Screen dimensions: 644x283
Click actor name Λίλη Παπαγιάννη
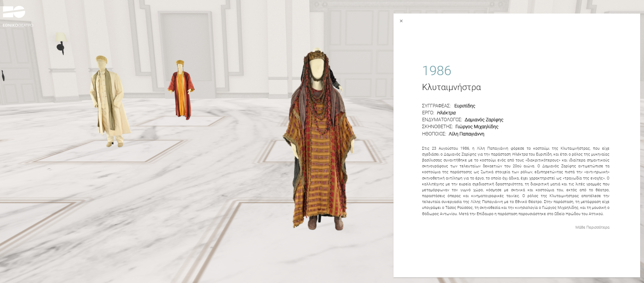pyautogui.click(x=466, y=134)
